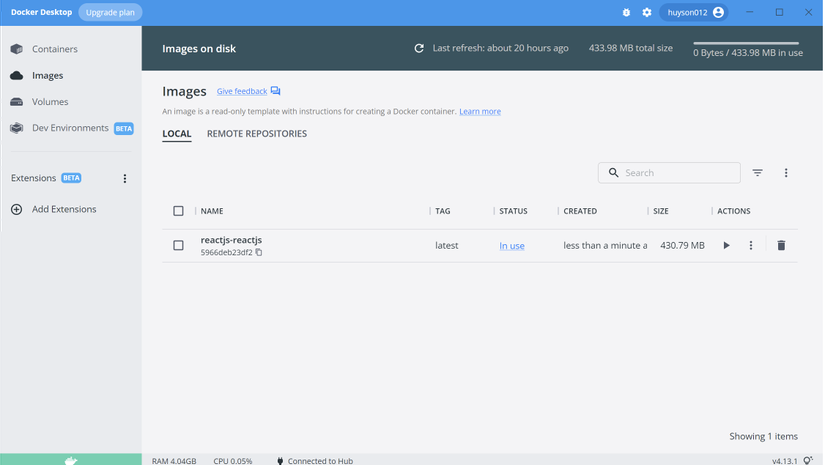The image size is (825, 465).
Task: Sort by the TAG column header
Action: click(442, 211)
